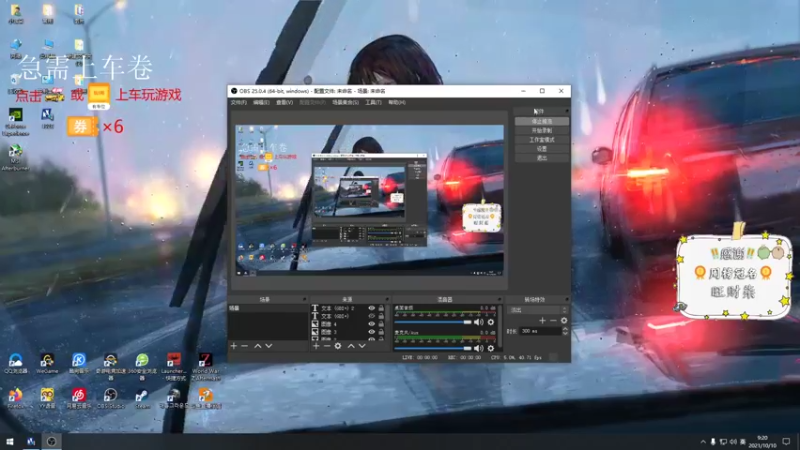Open the 淡出 transition dropdown
The height and width of the screenshot is (450, 800).
click(538, 310)
